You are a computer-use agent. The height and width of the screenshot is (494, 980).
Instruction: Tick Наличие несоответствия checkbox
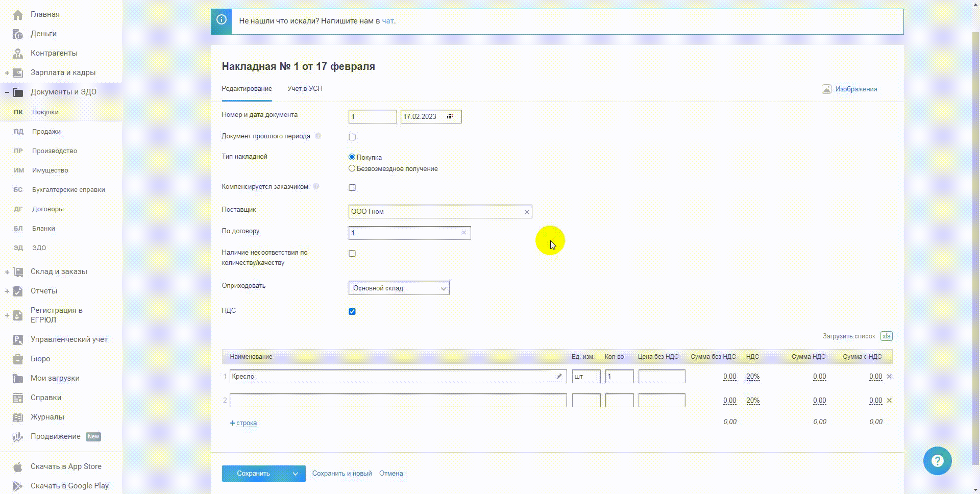pos(352,253)
